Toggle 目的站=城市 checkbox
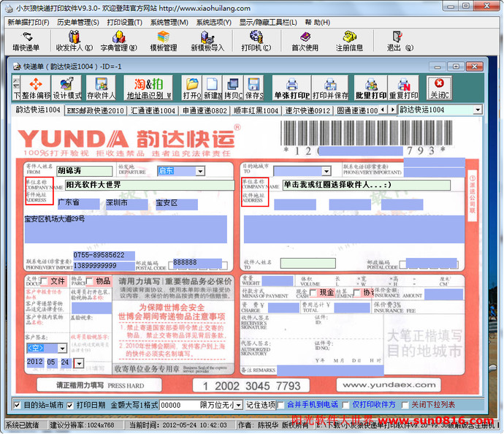Image resolution: width=504 pixels, height=434 pixels. pos(17,406)
